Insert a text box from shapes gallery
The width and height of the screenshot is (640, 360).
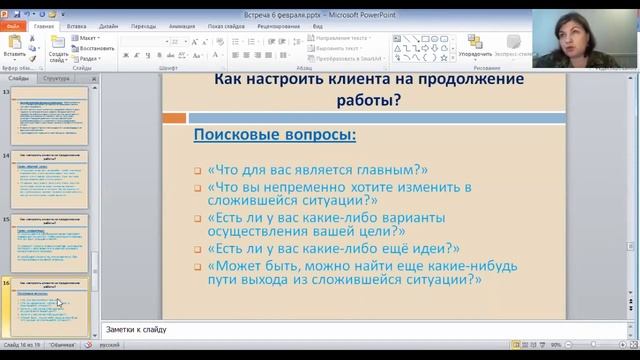point(397,39)
